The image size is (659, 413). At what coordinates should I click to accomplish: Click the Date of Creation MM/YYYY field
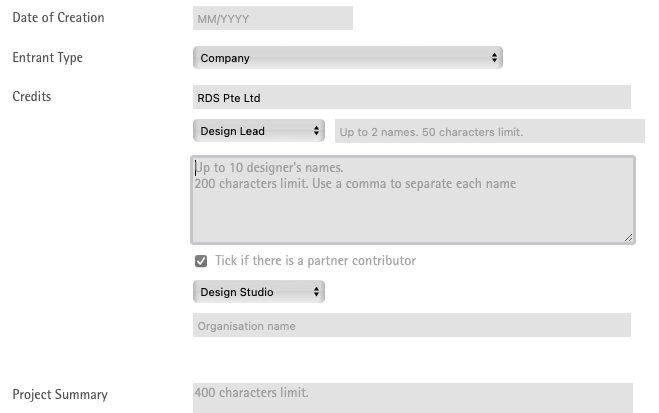point(272,18)
